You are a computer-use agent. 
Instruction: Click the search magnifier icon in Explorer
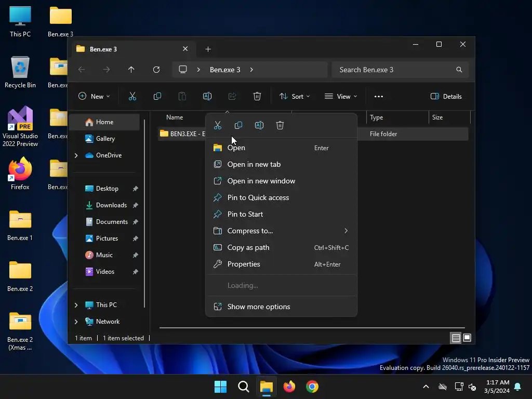point(459,70)
